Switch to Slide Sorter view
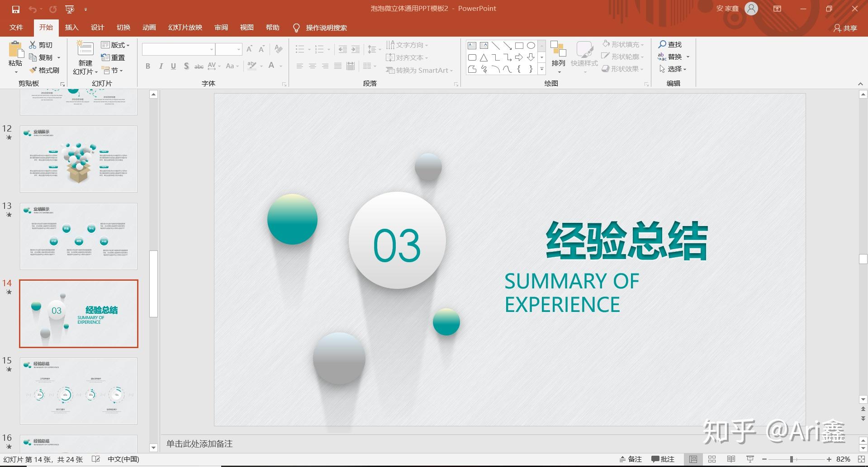Image resolution: width=868 pixels, height=467 pixels. click(x=712, y=459)
